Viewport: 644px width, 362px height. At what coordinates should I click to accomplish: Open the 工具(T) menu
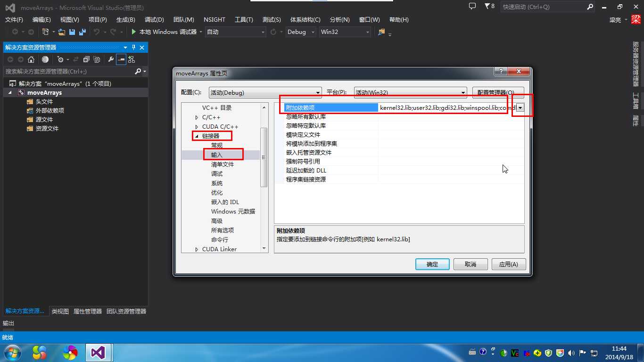244,20
